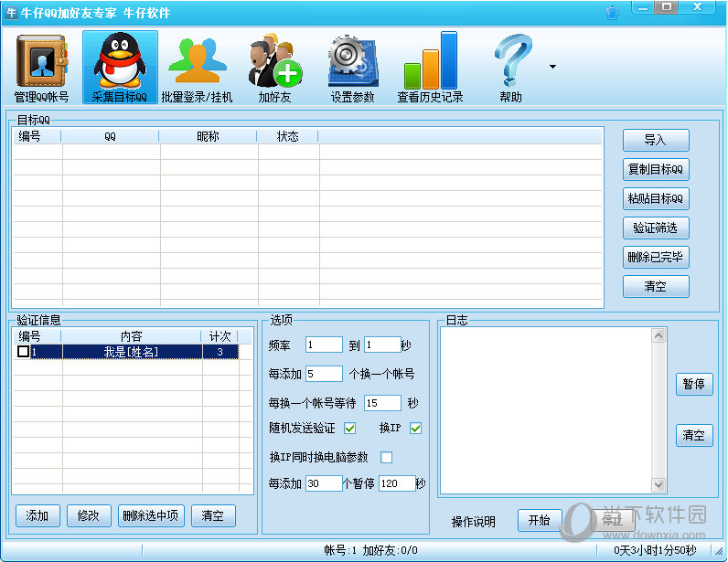This screenshot has width=728, height=562.
Task: Click 复制目标QQ button
Action: point(656,169)
